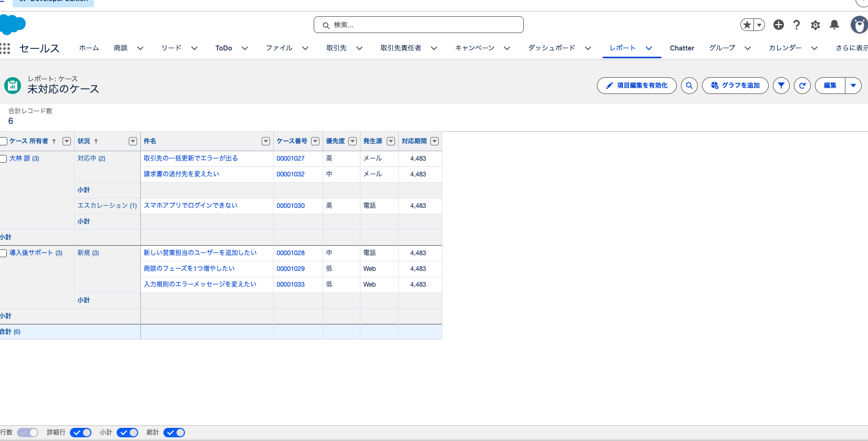Open the global actions plus icon

(779, 25)
